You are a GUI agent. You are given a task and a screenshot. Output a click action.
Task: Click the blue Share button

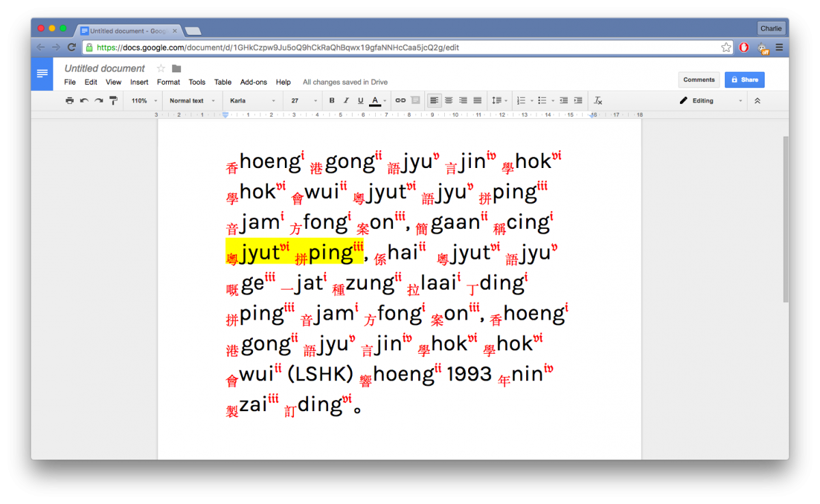click(745, 80)
